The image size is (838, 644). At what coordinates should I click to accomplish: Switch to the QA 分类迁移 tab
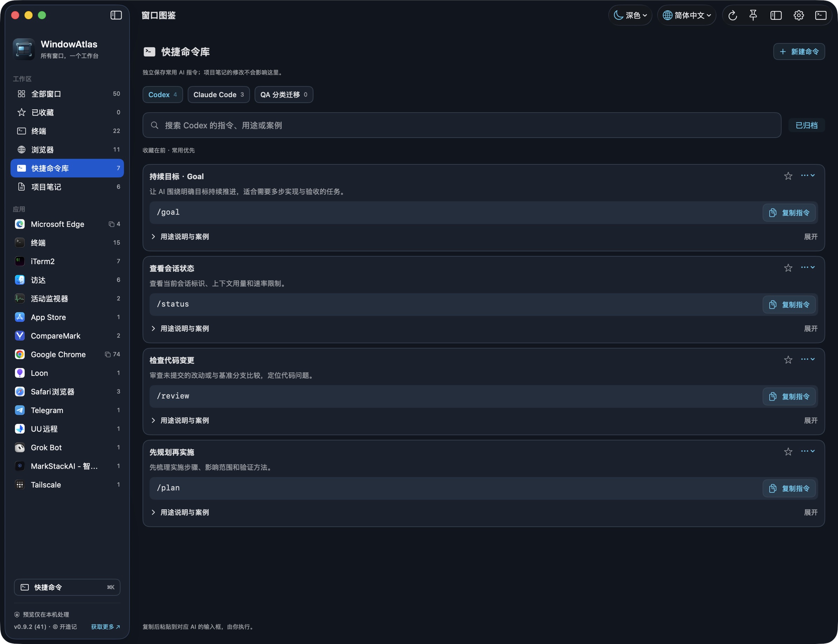click(x=284, y=95)
